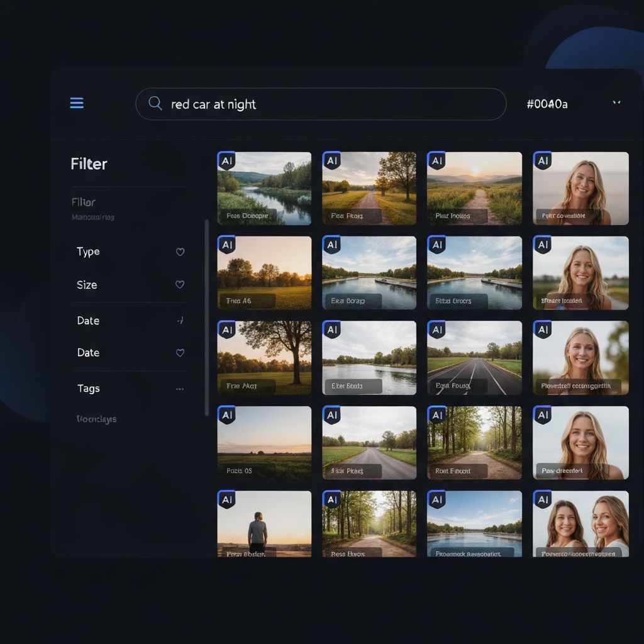This screenshot has width=644, height=644.
Task: Open the green-banked river landscape photo
Action: pos(264,189)
